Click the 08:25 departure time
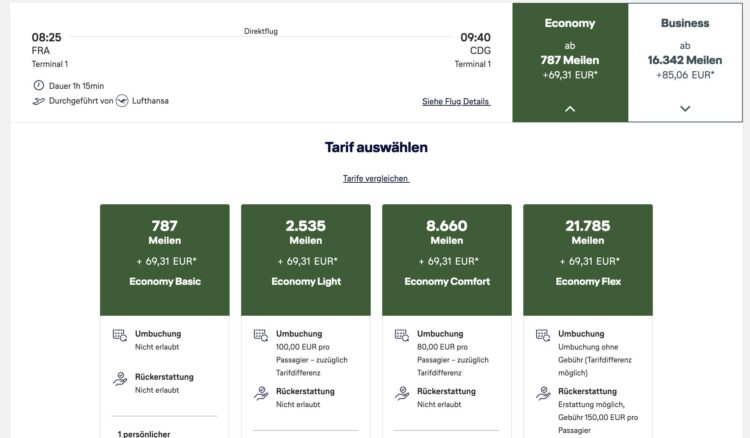This screenshot has width=750, height=438. coord(46,37)
